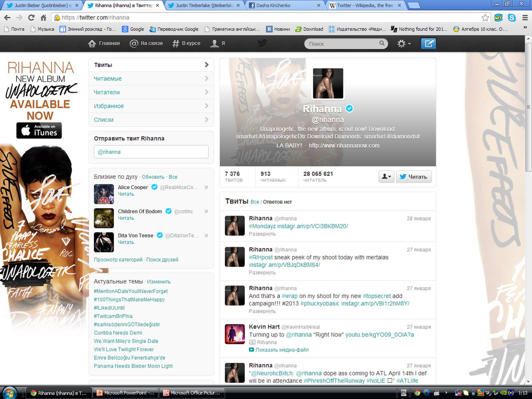Viewport: 532px width, 399px height.
Task: Bookmark the page with star icon
Action: coord(485,18)
